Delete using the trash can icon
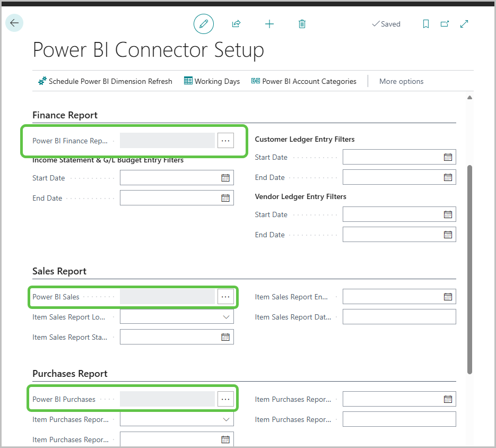 302,24
